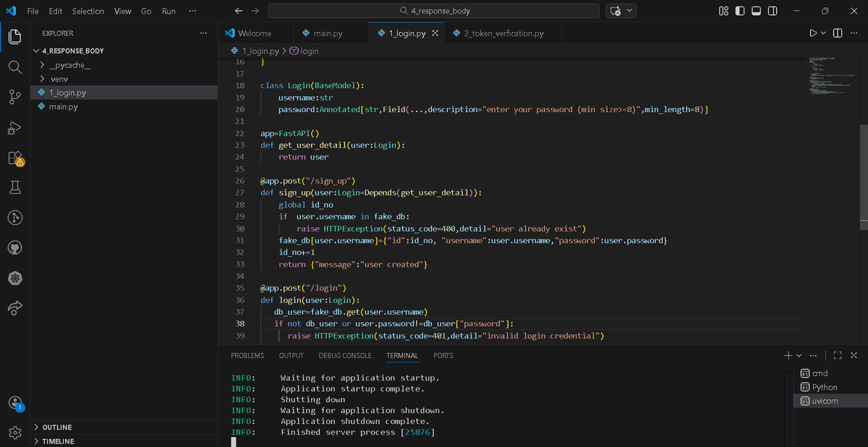Show the PROBLEMS panel tab
Viewport: 868px width, 447px height.
247,355
